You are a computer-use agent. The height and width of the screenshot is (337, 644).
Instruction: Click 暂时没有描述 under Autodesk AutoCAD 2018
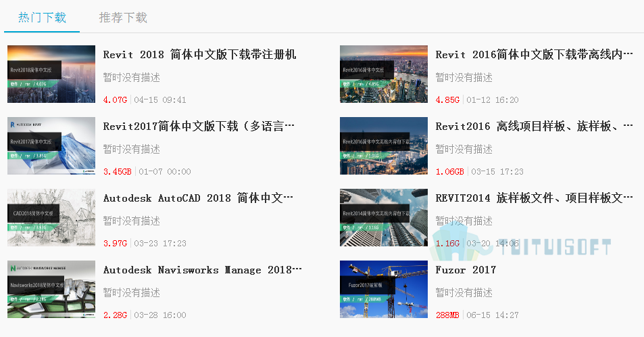click(131, 221)
